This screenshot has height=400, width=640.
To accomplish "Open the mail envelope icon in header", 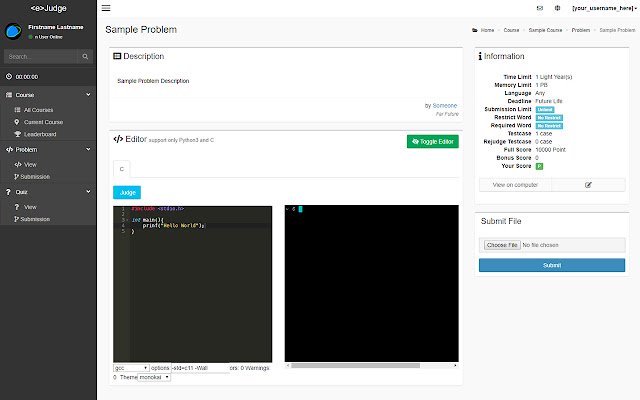I will [540, 8].
